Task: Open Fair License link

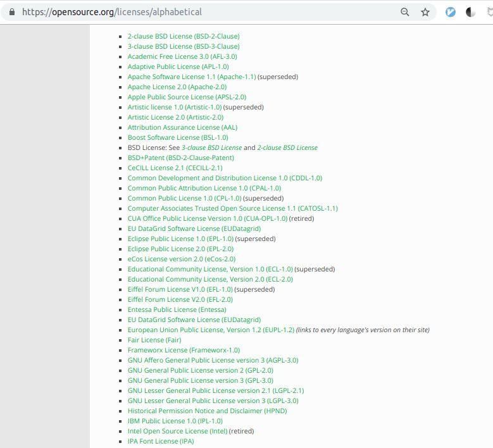Action: (154, 340)
